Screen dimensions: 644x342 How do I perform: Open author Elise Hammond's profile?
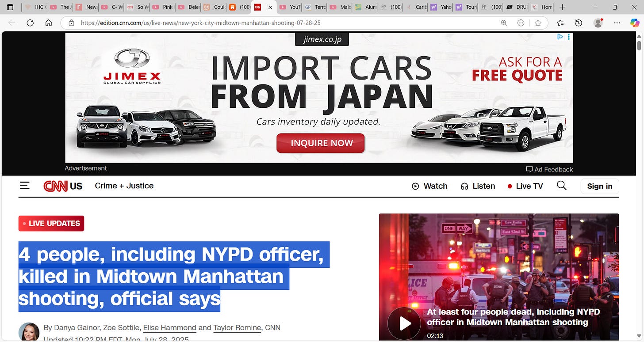(x=169, y=327)
